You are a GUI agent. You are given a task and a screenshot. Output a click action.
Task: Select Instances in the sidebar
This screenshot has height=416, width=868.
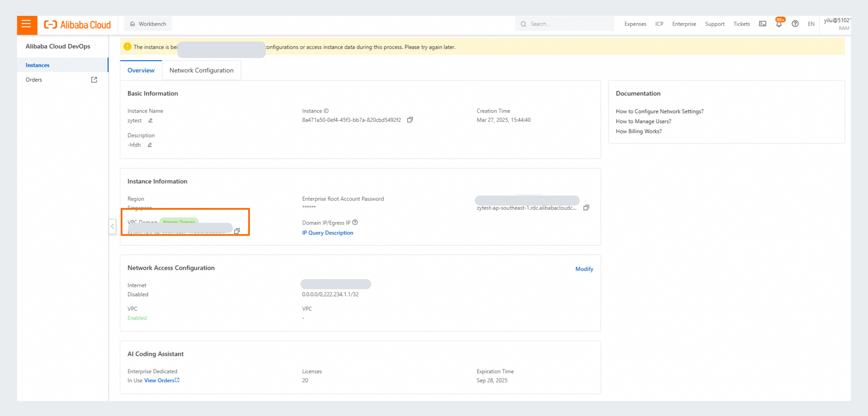[x=63, y=65]
